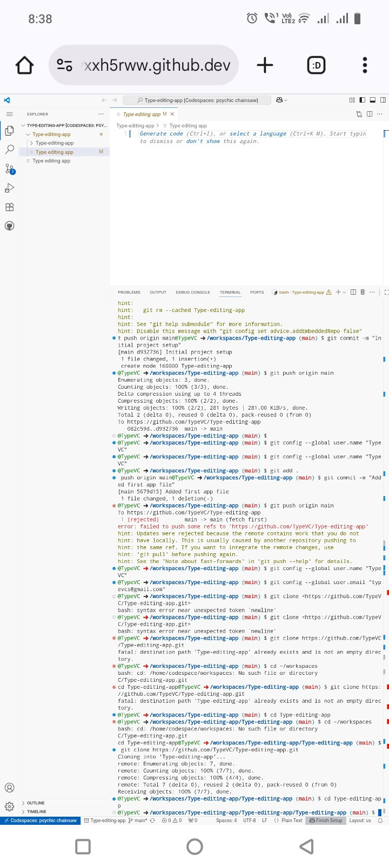Open errors and warnings status item

coord(172,820)
